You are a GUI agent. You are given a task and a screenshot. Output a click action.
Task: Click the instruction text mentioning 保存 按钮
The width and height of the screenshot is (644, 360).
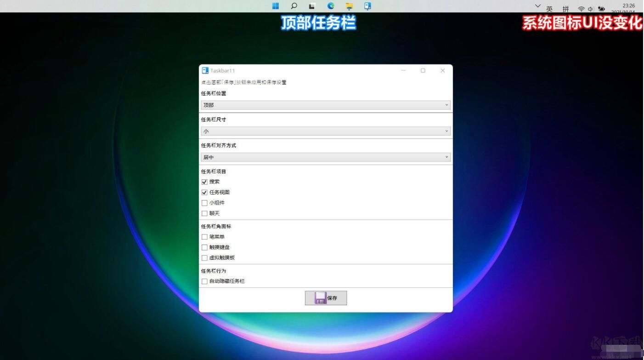pos(243,82)
